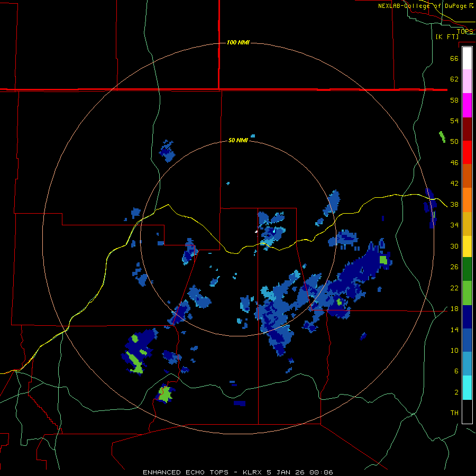Click the '100 NMI' range ring label
This screenshot has height=476, width=476.
pyautogui.click(x=238, y=42)
